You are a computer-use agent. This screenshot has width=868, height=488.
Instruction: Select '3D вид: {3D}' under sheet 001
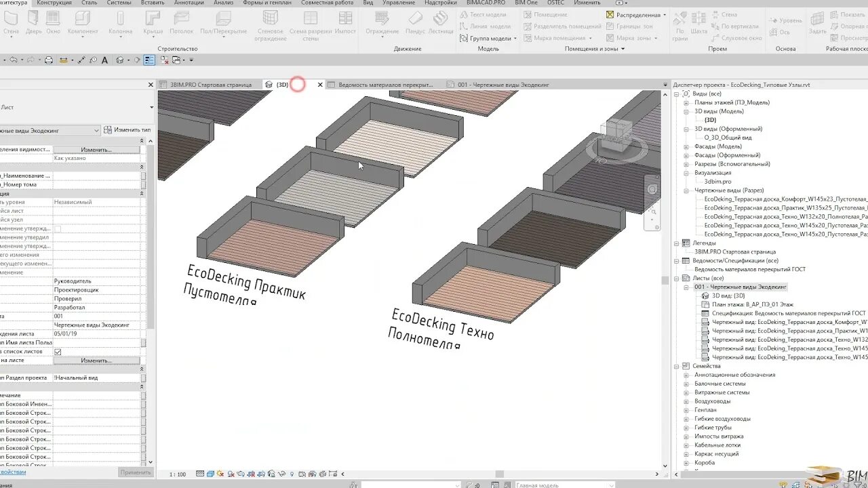[728, 296]
